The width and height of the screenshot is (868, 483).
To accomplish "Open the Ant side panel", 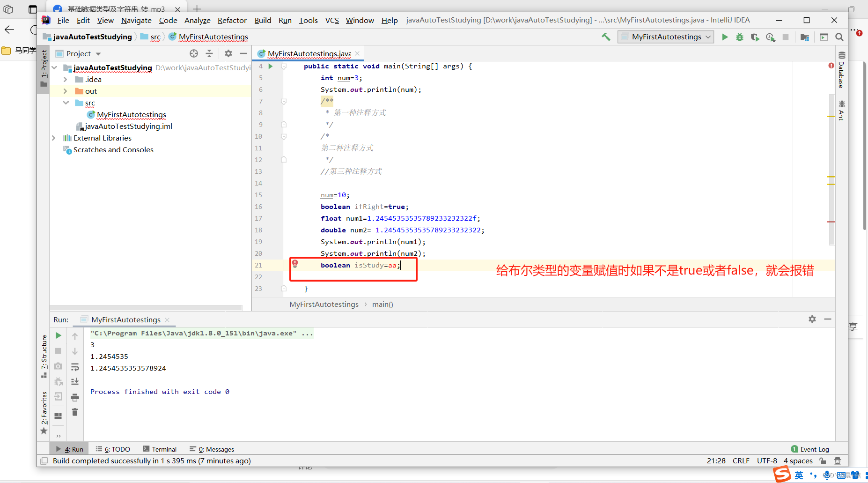I will pos(841,110).
